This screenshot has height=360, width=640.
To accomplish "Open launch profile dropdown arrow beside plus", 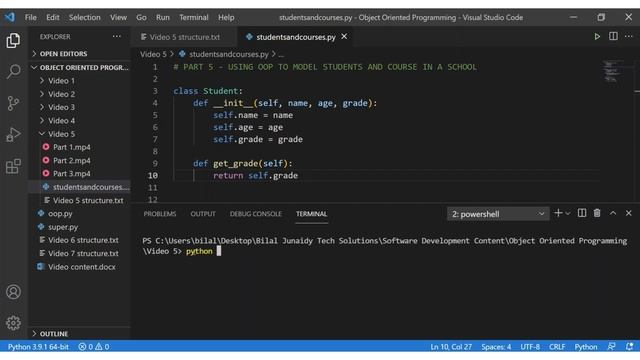I will coord(568,213).
